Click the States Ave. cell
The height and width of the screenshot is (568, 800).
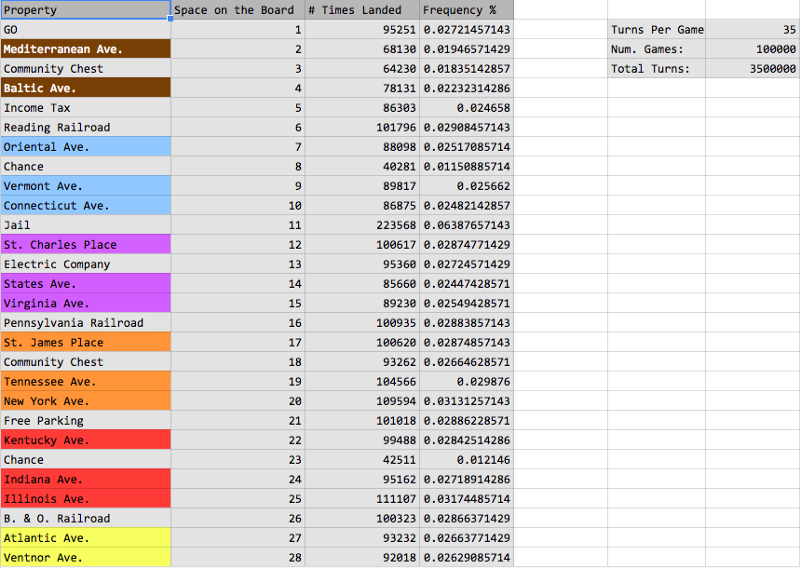[86, 284]
